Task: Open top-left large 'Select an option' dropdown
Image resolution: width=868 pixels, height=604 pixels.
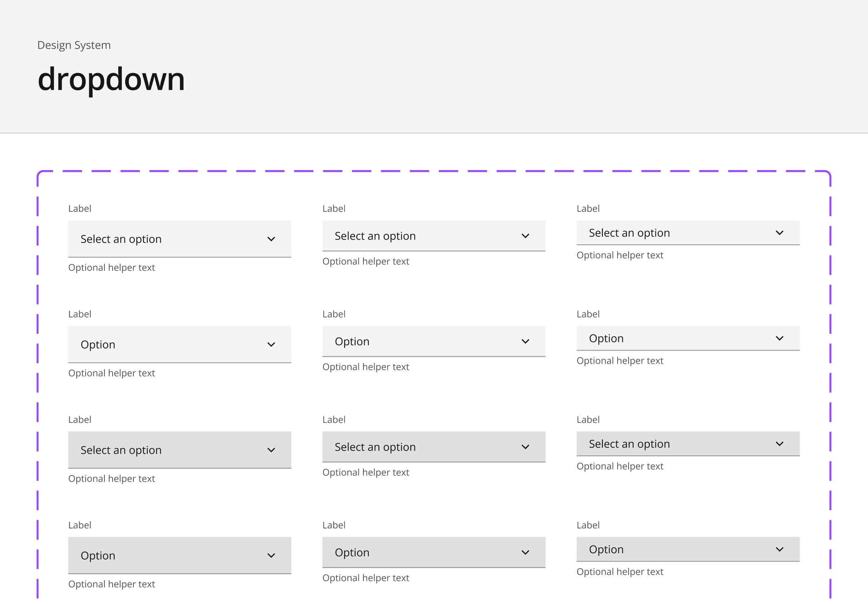Action: 163,239
